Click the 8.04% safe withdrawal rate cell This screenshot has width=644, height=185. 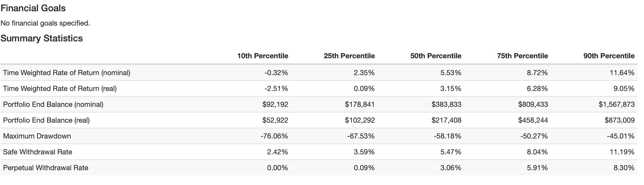[537, 152]
